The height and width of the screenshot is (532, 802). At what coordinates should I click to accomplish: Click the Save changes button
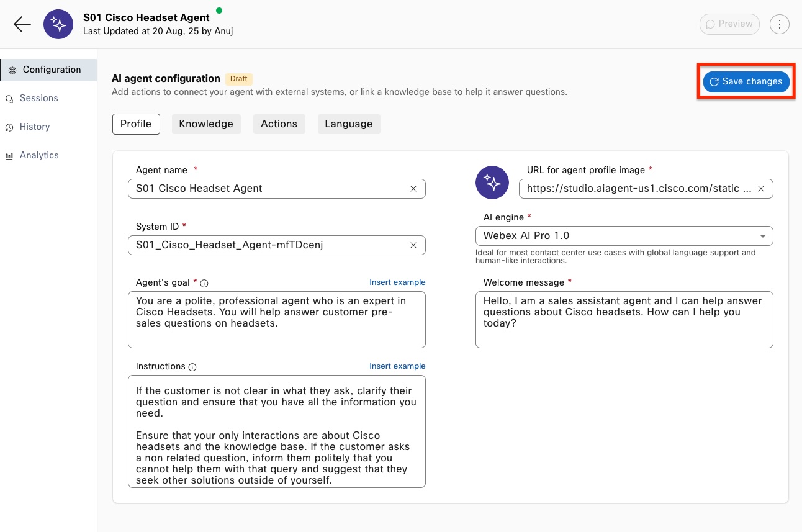pyautogui.click(x=746, y=82)
